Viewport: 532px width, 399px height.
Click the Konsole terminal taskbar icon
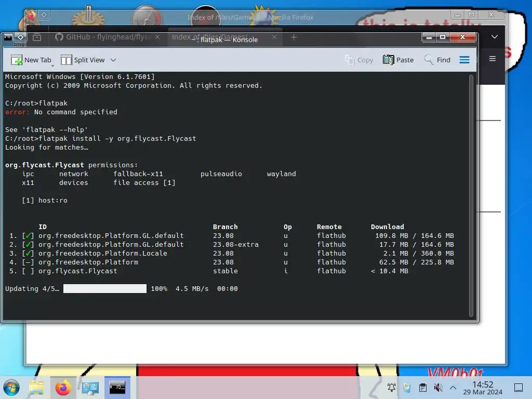click(x=117, y=388)
